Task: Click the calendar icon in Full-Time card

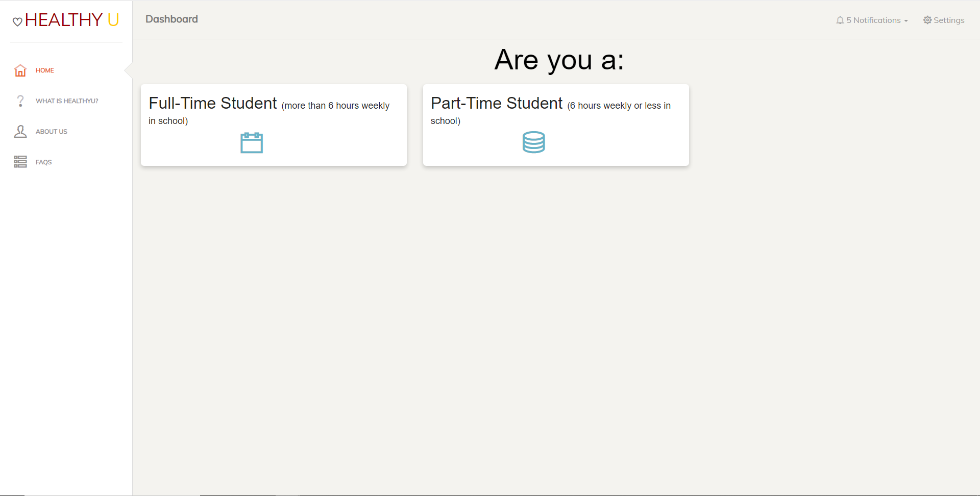Action: pyautogui.click(x=252, y=143)
